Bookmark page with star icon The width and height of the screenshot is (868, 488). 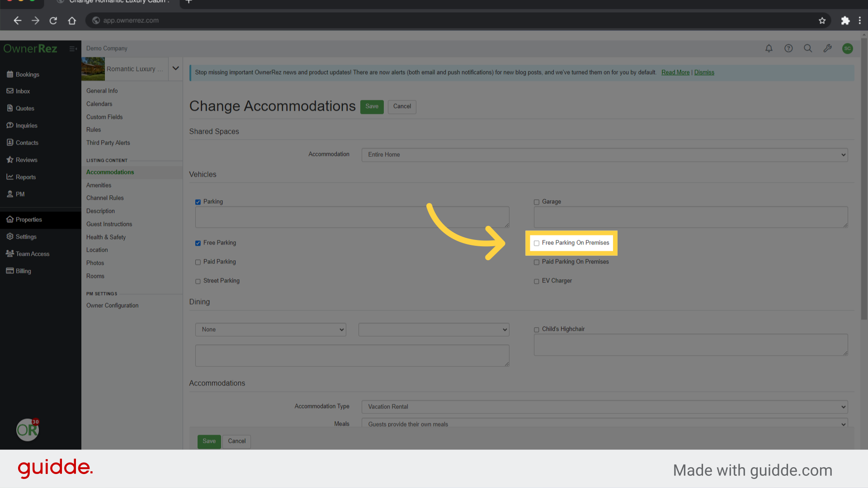(822, 20)
